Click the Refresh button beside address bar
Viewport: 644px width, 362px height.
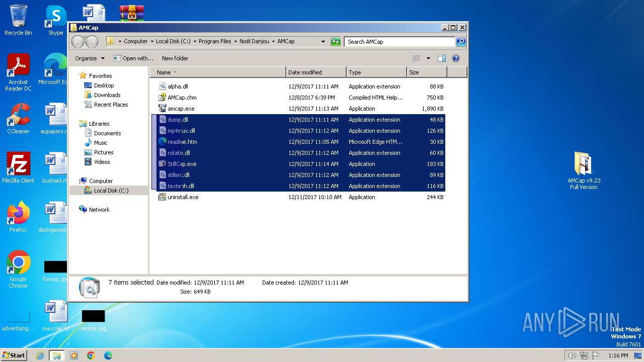336,42
